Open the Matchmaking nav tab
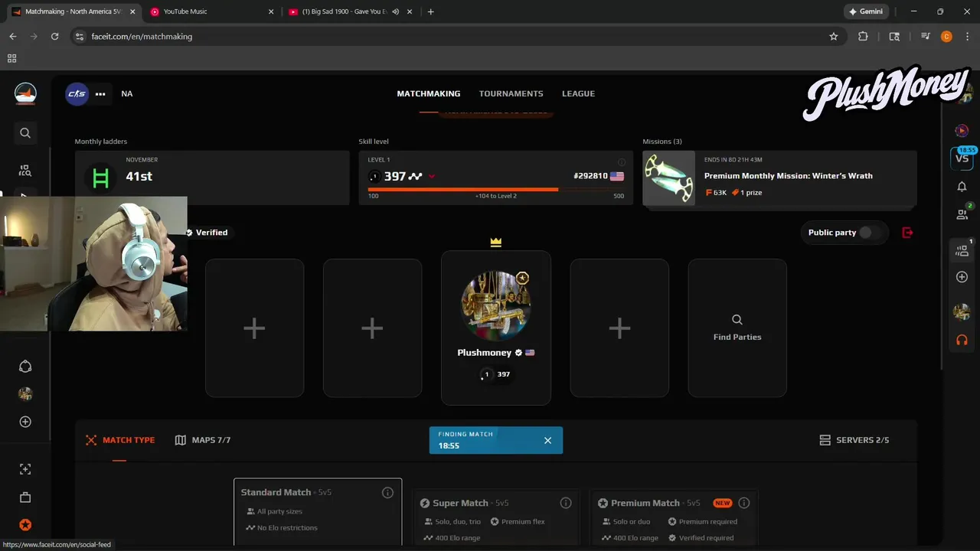This screenshot has height=551, width=980. (x=429, y=93)
